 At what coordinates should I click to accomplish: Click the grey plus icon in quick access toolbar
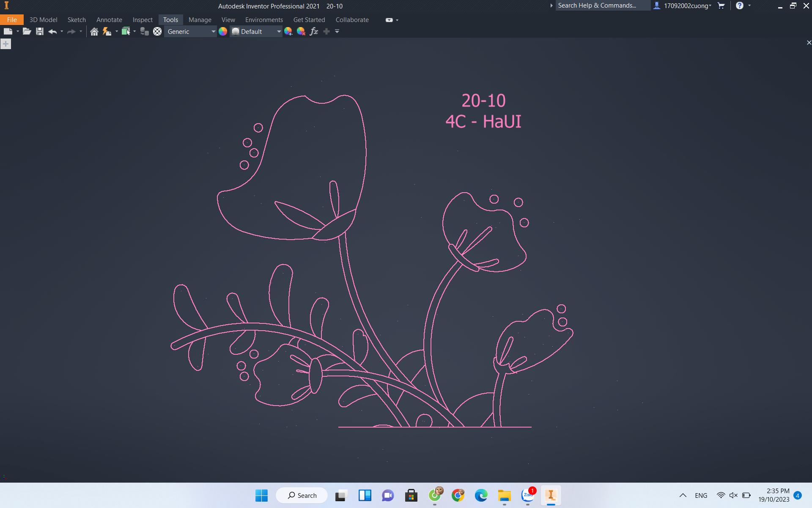pos(326,31)
